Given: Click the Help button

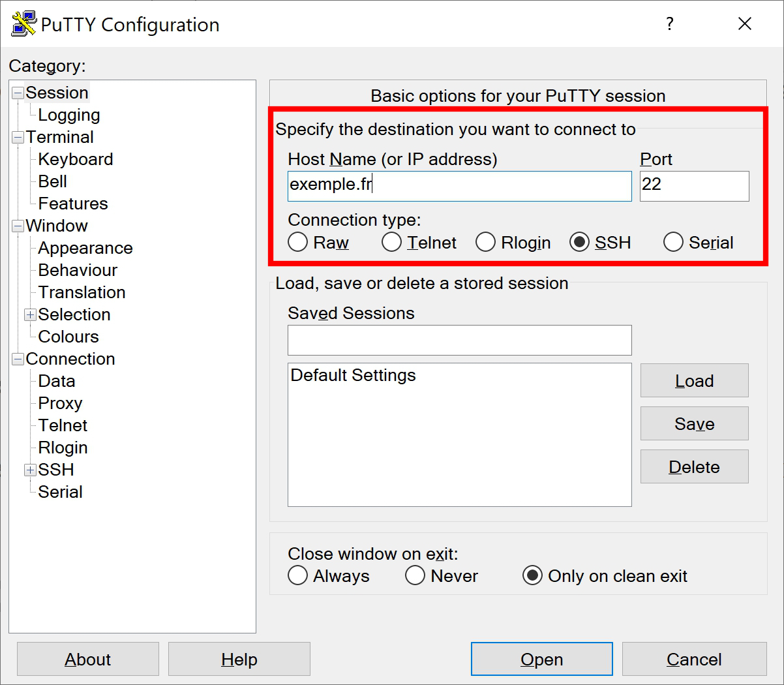Looking at the screenshot, I should (x=239, y=659).
